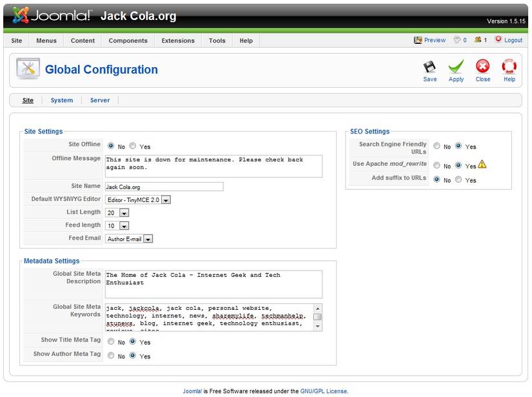Set Search Engine Friendly URLs to No
Image resolution: width=532 pixels, height=397 pixels.
click(437, 146)
